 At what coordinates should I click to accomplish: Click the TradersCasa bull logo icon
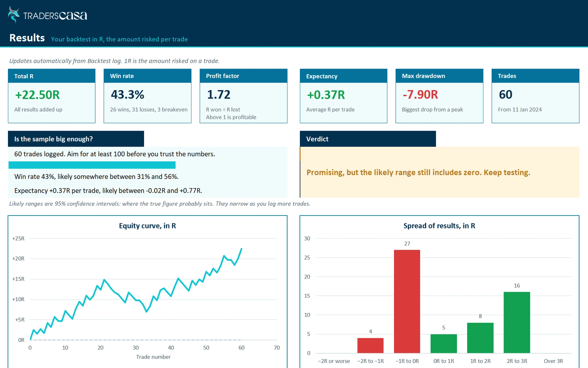[x=14, y=15]
